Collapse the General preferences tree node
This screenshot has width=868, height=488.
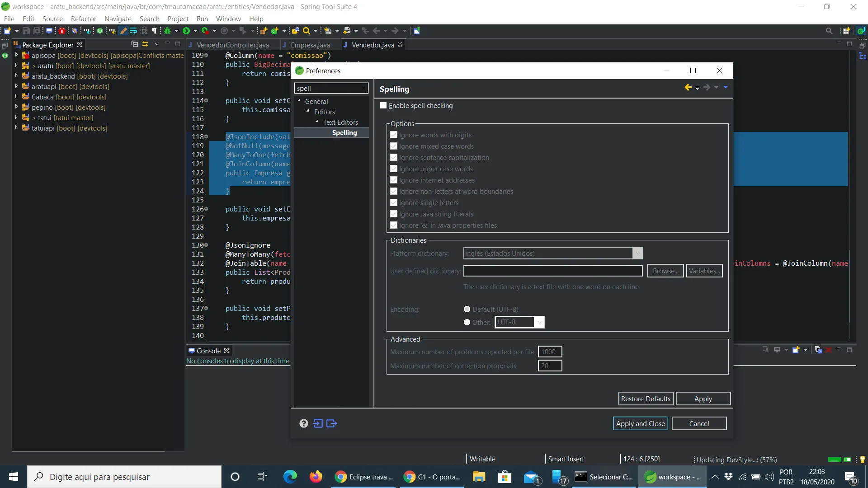click(x=299, y=101)
